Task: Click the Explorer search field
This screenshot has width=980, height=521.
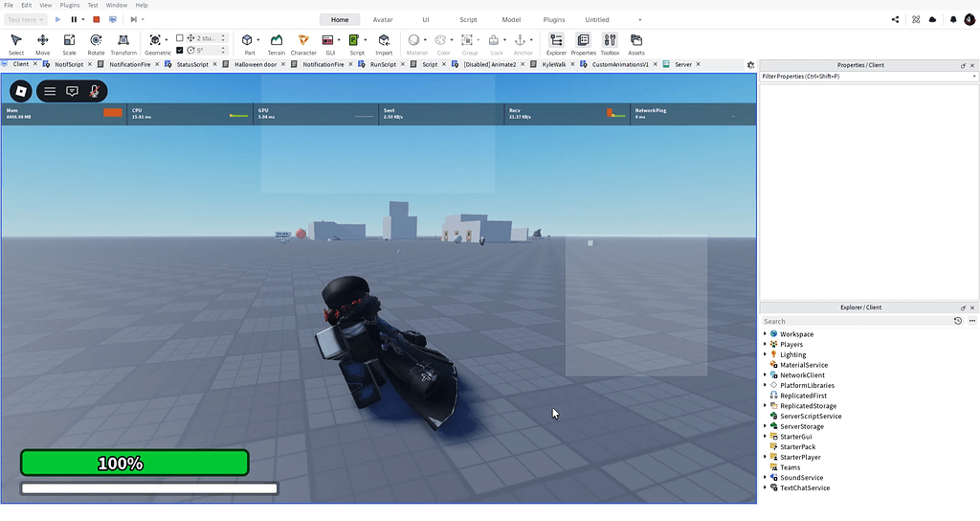Action: coord(856,321)
